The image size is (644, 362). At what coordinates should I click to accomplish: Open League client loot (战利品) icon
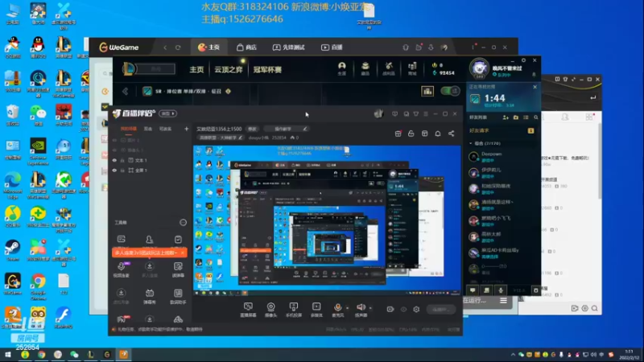[x=389, y=68]
